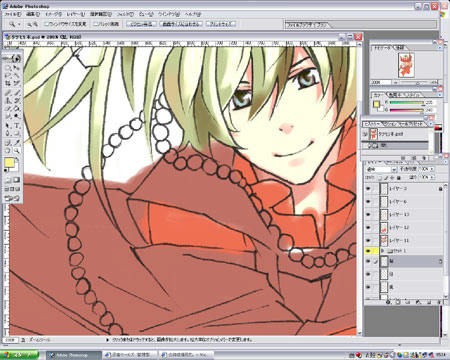Expand the layer set folder arrow
Screen dimensions: 450x360
(x=383, y=251)
